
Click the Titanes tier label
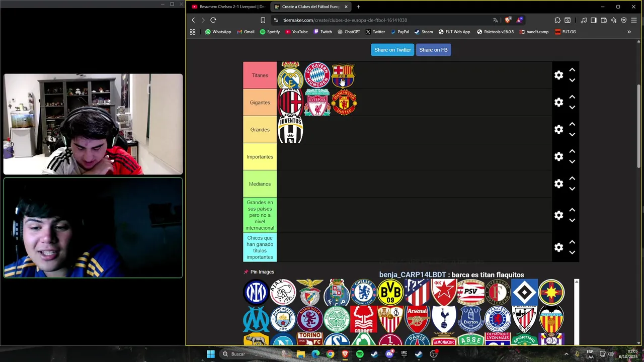coord(260,75)
